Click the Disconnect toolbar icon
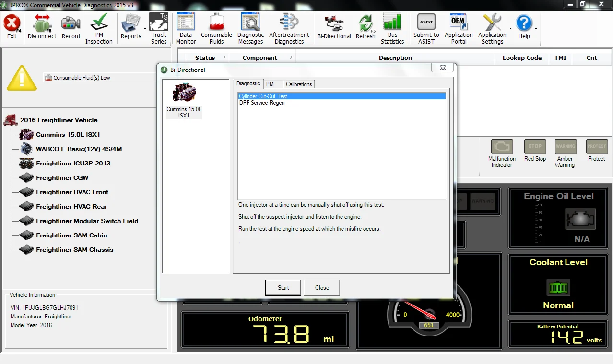613x364 pixels. pyautogui.click(x=42, y=27)
